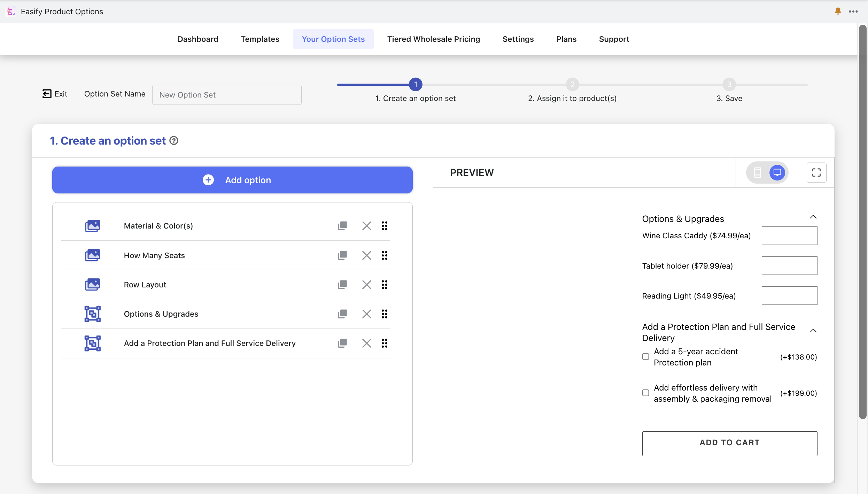
Task: Check the 5-year accident Protection plan box
Action: [645, 357]
